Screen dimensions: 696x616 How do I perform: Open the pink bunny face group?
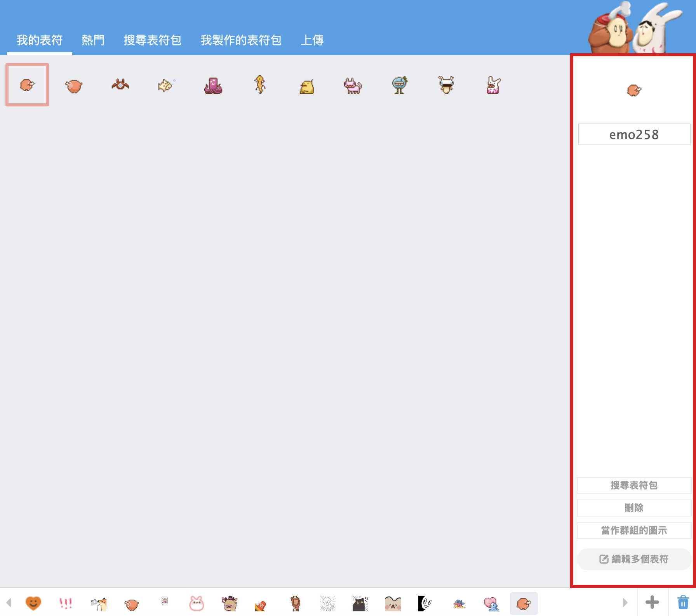point(196,604)
